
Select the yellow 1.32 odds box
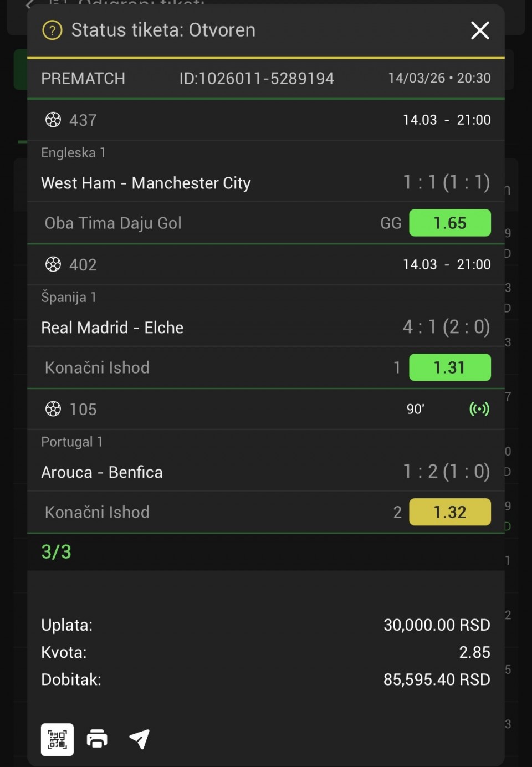point(449,512)
